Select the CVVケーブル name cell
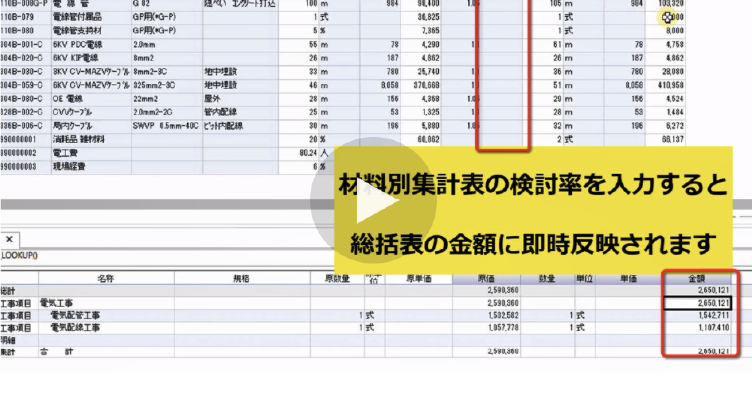Screen dimensions: 752x398 click(x=91, y=112)
